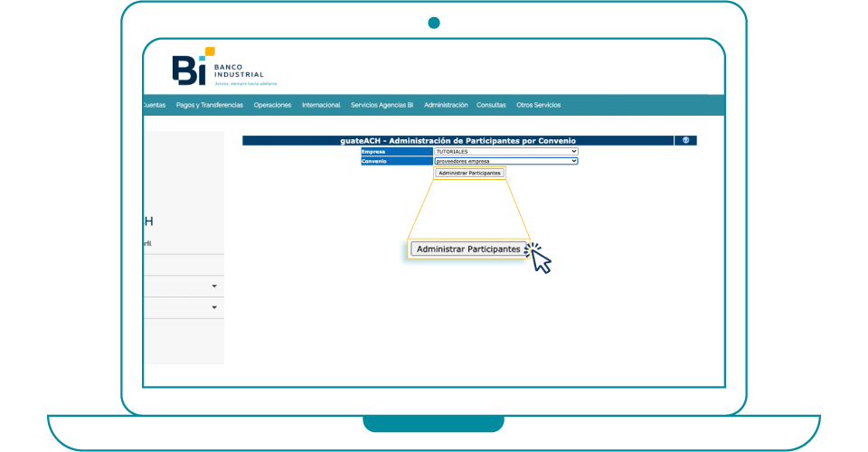Expand the lower sidebar dropdown arrow
Screen dimensions: 868x452
point(214,308)
